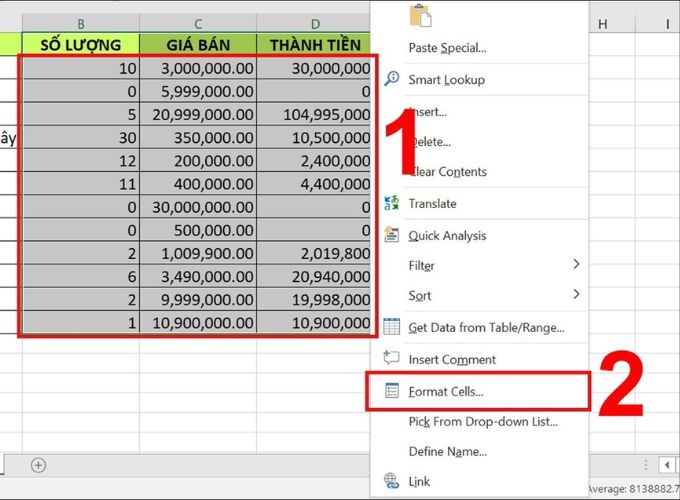Click the Translate icon
680x500 pixels.
tap(392, 203)
